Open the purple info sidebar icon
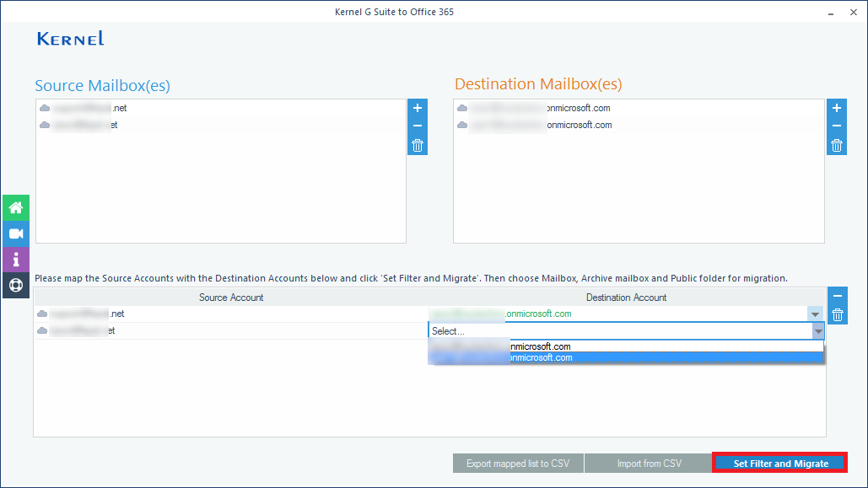Viewport: 868px width, 488px height. pos(15,260)
